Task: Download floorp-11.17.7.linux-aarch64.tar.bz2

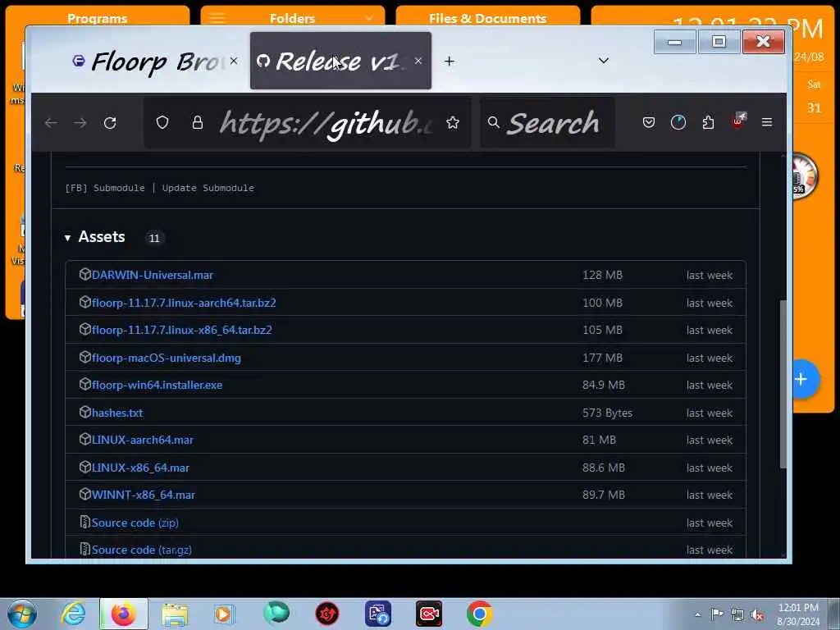Action: point(184,303)
